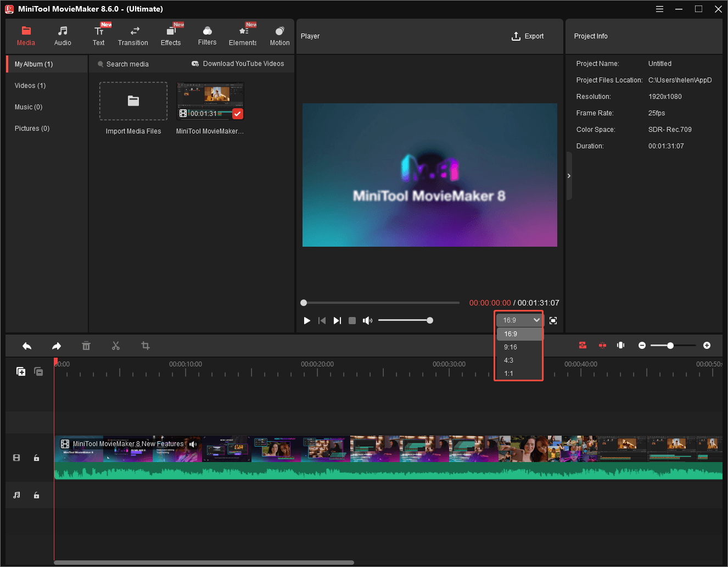Click the Export button
The width and height of the screenshot is (728, 567).
[528, 36]
